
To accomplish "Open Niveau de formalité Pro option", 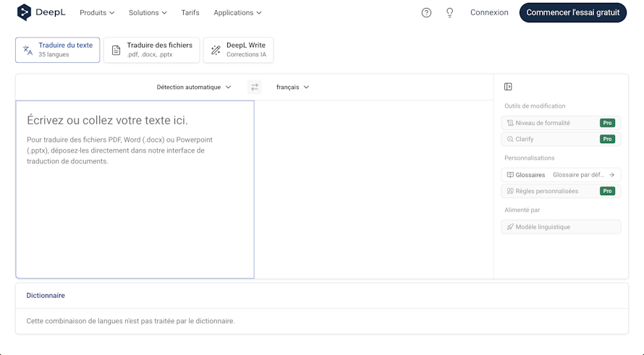I will (561, 123).
